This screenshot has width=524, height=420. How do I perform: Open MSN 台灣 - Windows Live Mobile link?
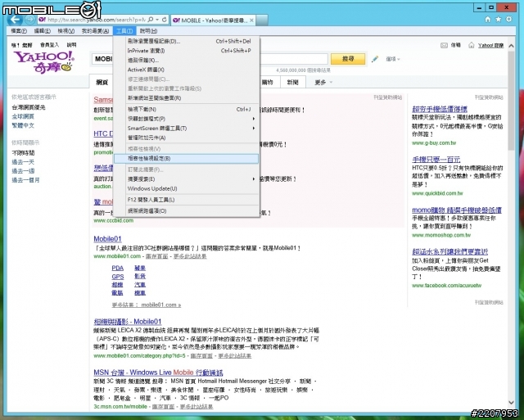point(158,373)
